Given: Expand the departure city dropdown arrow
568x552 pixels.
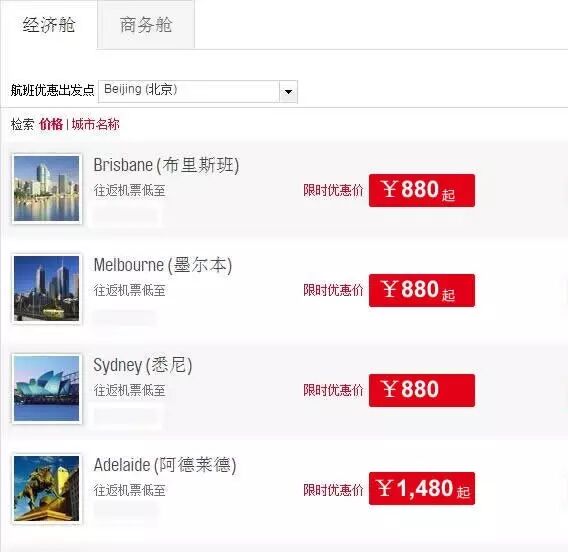Looking at the screenshot, I should (288, 92).
